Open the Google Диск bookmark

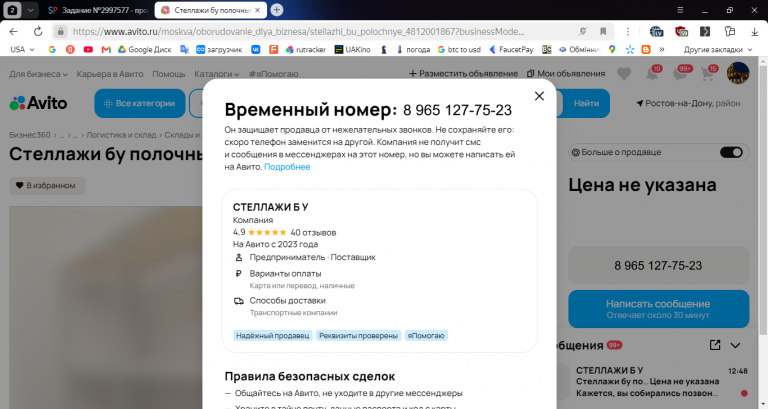tap(144, 49)
